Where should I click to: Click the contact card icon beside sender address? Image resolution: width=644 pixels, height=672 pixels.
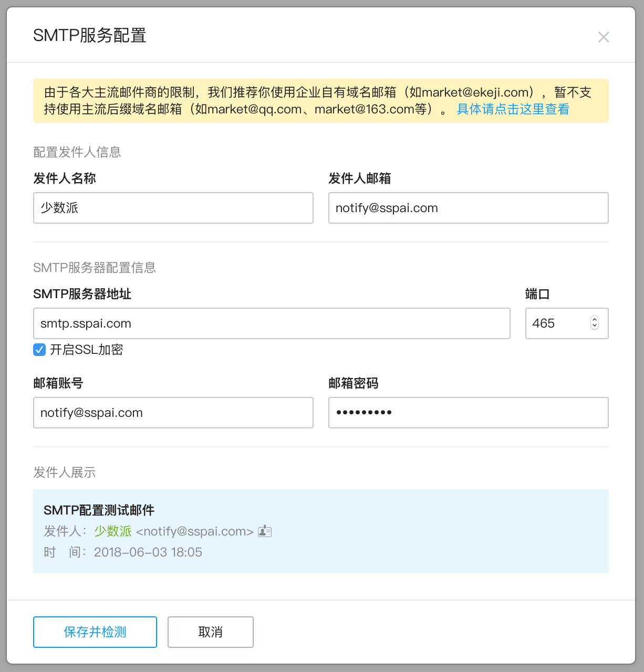coord(265,531)
